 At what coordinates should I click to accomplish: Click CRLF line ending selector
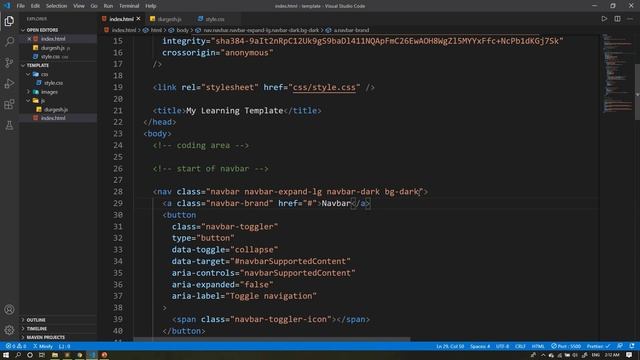(x=520, y=346)
